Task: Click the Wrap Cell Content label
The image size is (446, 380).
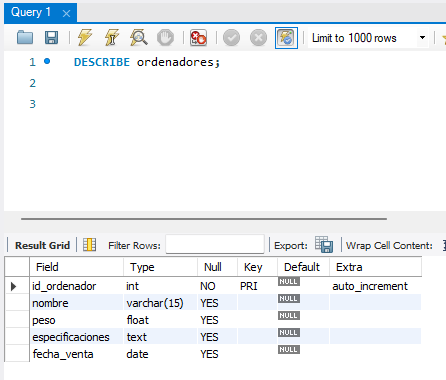Action: [x=389, y=246]
